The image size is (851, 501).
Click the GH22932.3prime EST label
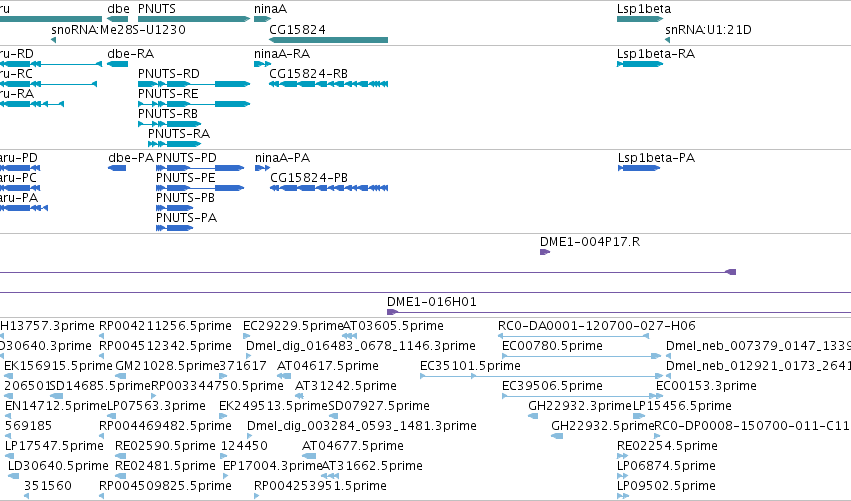pos(580,405)
